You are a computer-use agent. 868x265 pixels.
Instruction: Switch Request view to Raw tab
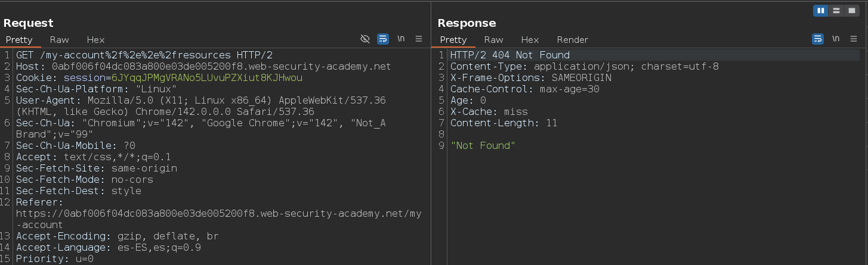pyautogui.click(x=59, y=40)
